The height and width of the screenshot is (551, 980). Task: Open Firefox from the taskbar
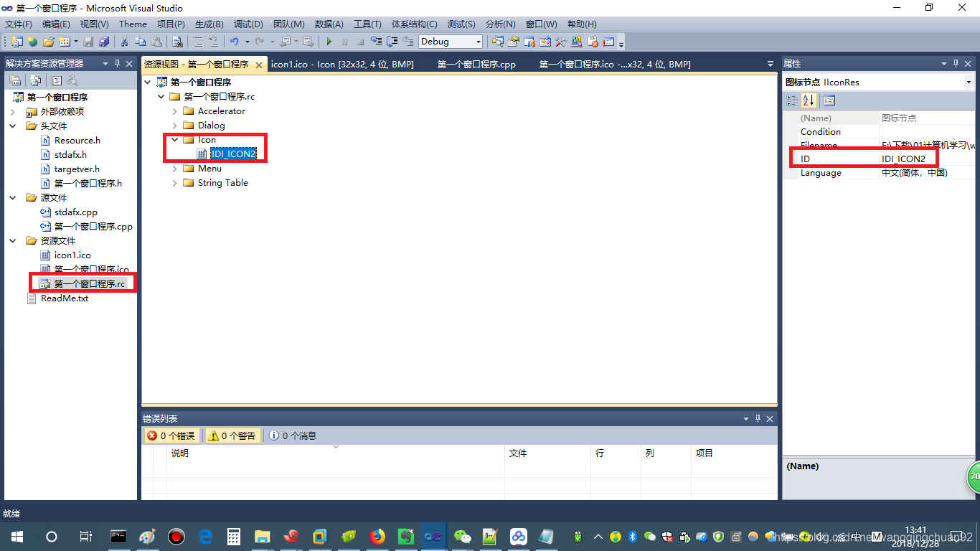point(377,536)
